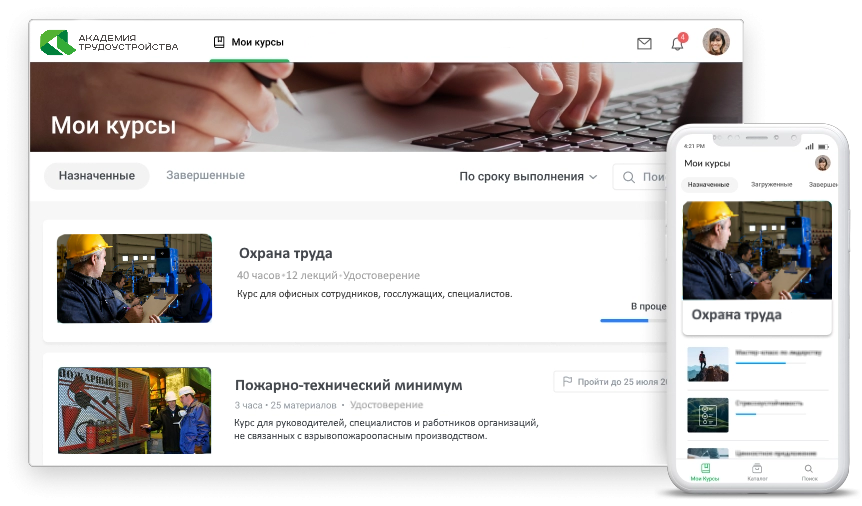Open Мои курсы in top navigation

[249, 42]
